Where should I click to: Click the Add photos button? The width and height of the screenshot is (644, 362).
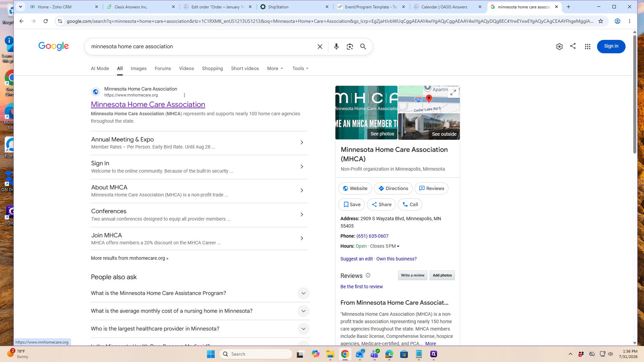pos(442,276)
